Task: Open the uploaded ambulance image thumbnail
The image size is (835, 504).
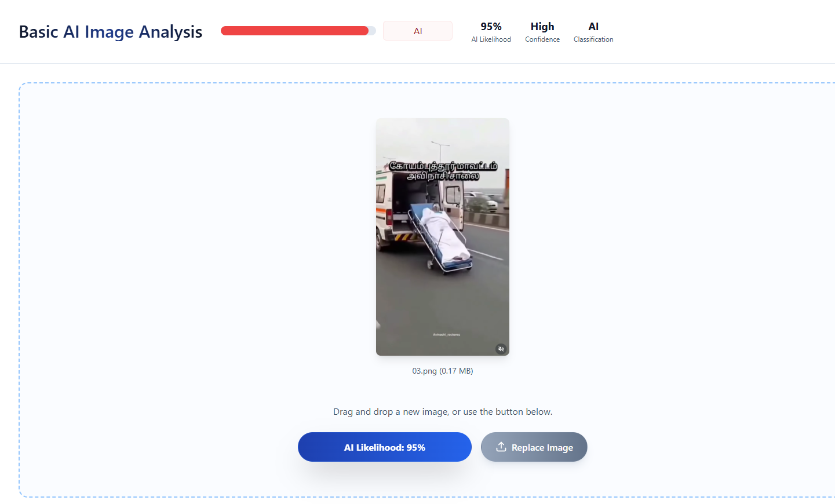Action: (x=443, y=237)
